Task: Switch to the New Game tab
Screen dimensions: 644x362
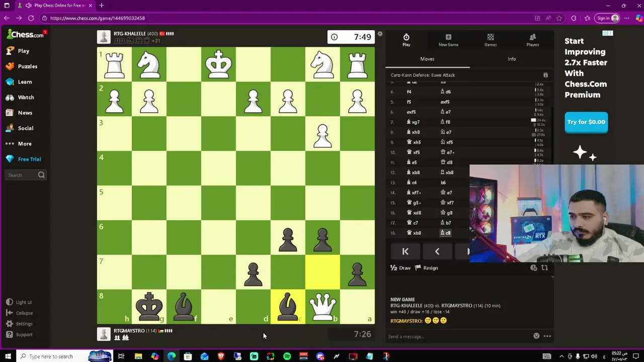Action: click(x=448, y=40)
